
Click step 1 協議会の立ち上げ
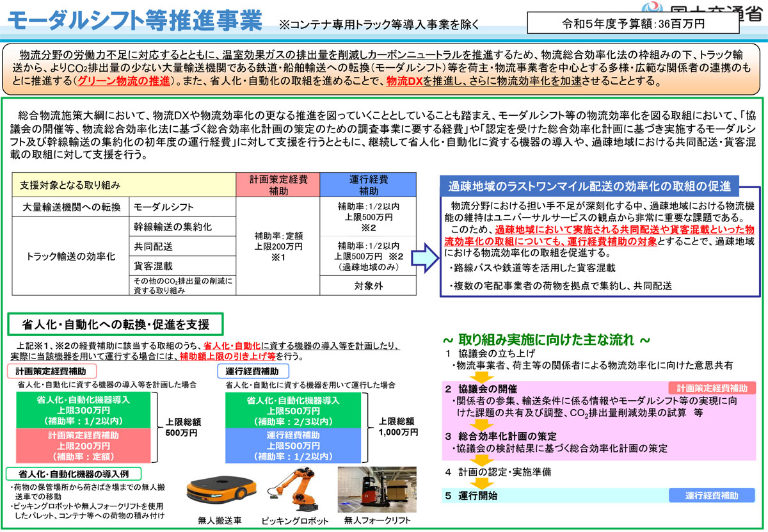coord(490,353)
